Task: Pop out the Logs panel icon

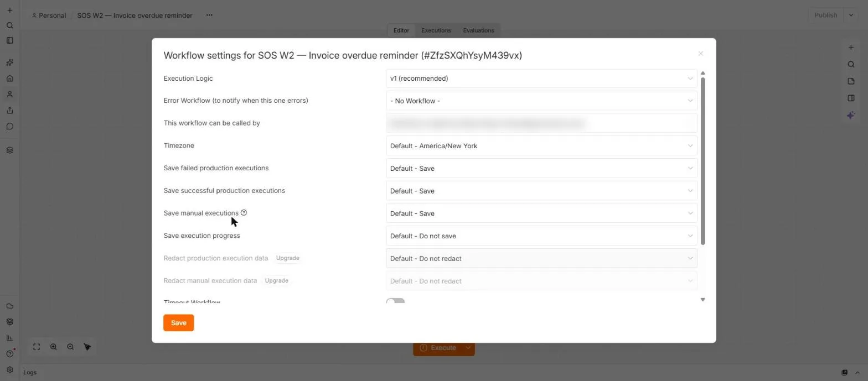Action: (x=845, y=372)
